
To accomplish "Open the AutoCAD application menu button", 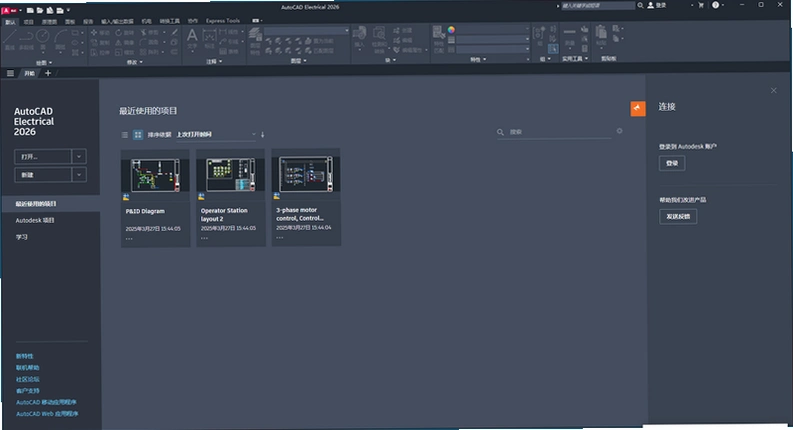I will pos(10,10).
